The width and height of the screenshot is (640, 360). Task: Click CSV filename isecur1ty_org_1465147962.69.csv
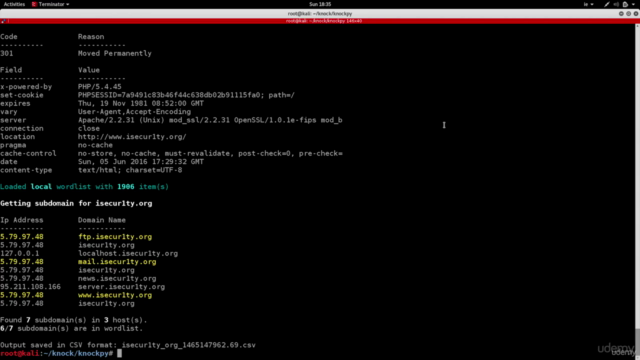[x=189, y=345]
